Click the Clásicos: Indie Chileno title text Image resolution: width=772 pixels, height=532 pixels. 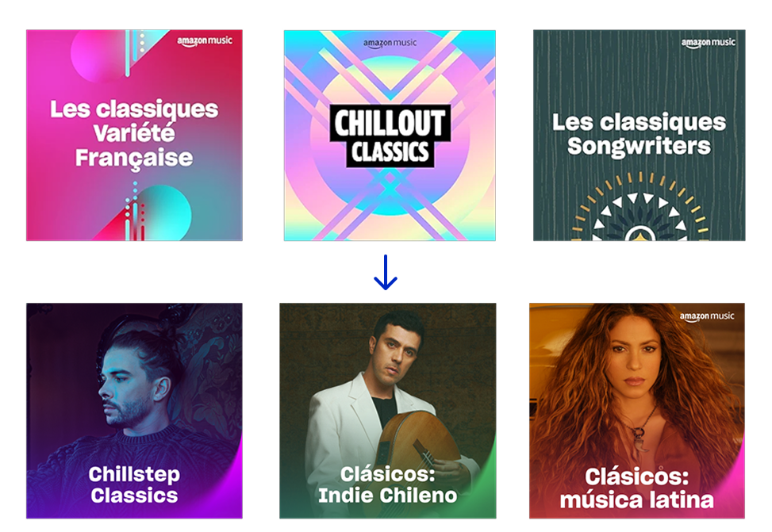pos(388,484)
